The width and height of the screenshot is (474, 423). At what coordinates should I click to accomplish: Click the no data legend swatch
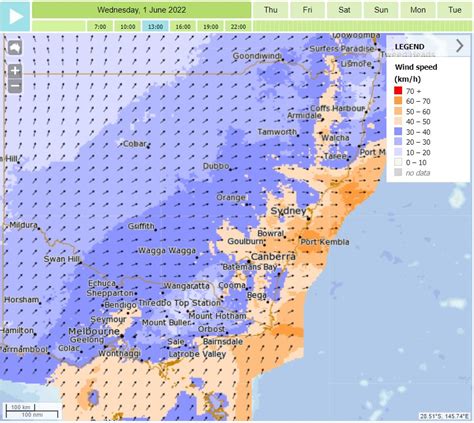[398, 172]
